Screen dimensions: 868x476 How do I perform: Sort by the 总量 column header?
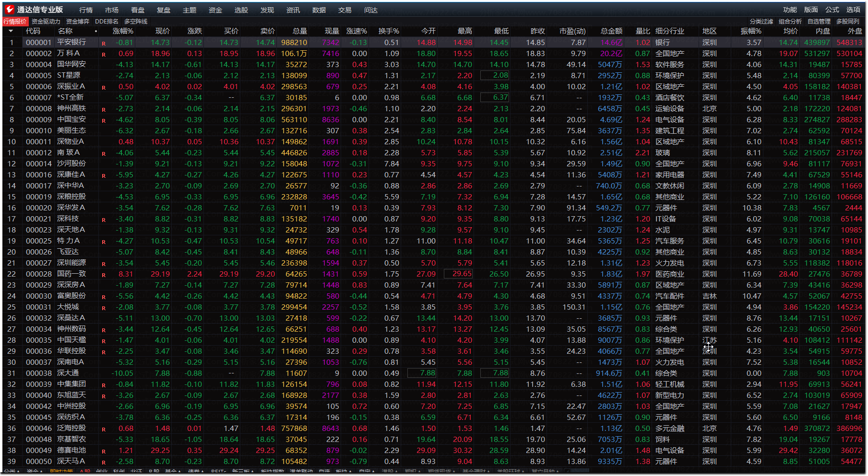(300, 31)
